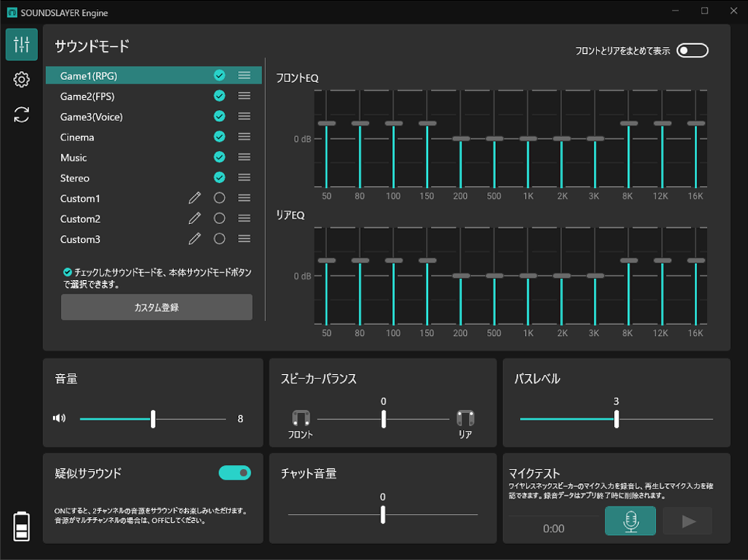Uncheck the Stereo sound mode checkmark

coord(219,177)
